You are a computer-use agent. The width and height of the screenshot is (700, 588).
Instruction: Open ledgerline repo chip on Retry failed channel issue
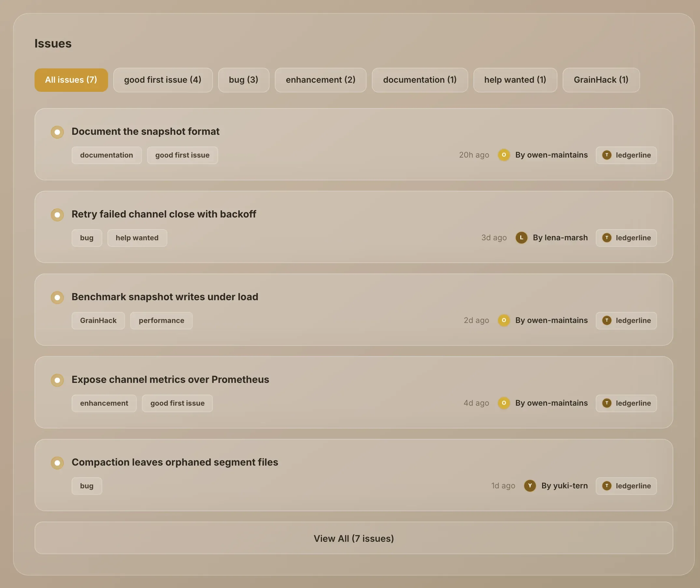click(626, 238)
